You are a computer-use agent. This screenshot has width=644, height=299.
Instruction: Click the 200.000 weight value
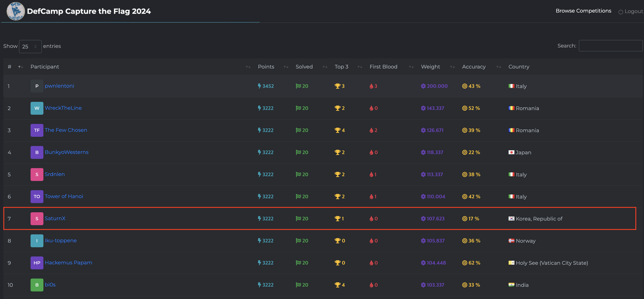click(437, 86)
